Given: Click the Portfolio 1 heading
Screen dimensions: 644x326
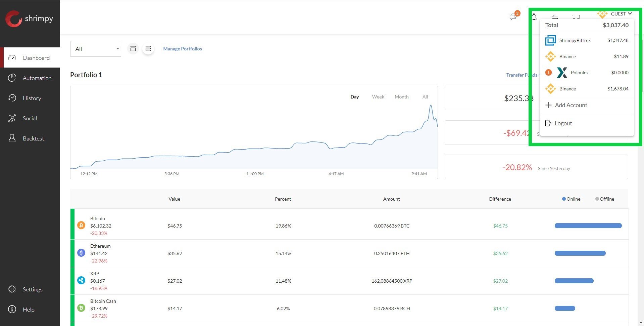Looking at the screenshot, I should point(86,75).
